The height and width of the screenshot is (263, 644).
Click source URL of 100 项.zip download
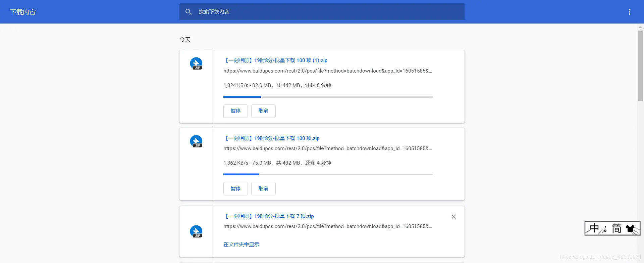(x=328, y=148)
